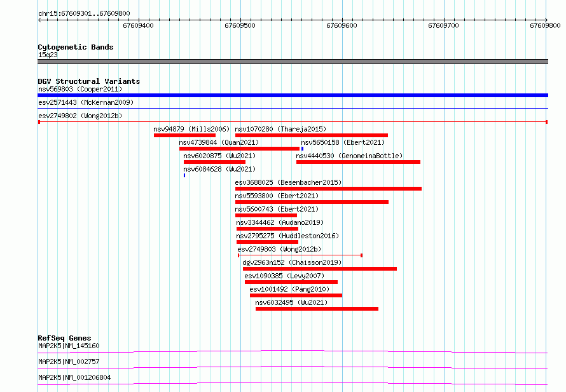The width and height of the screenshot is (566, 392).
Task: Select the red bar under nsv5593800 (Ebert2021)
Action: point(312,202)
